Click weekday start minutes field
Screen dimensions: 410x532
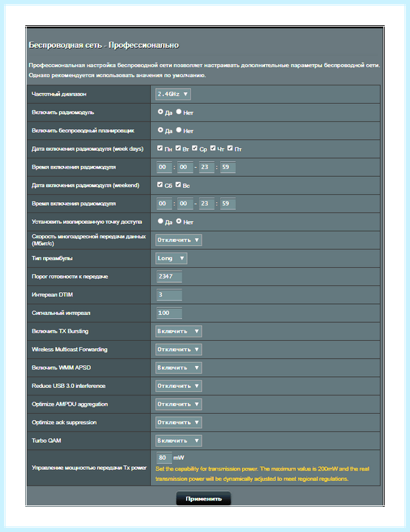click(x=185, y=167)
